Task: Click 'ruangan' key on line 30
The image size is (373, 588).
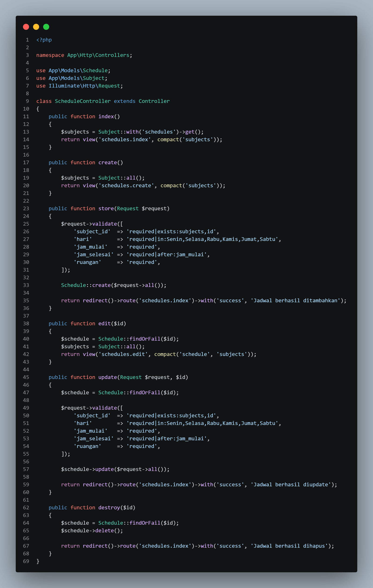Action: (87, 262)
